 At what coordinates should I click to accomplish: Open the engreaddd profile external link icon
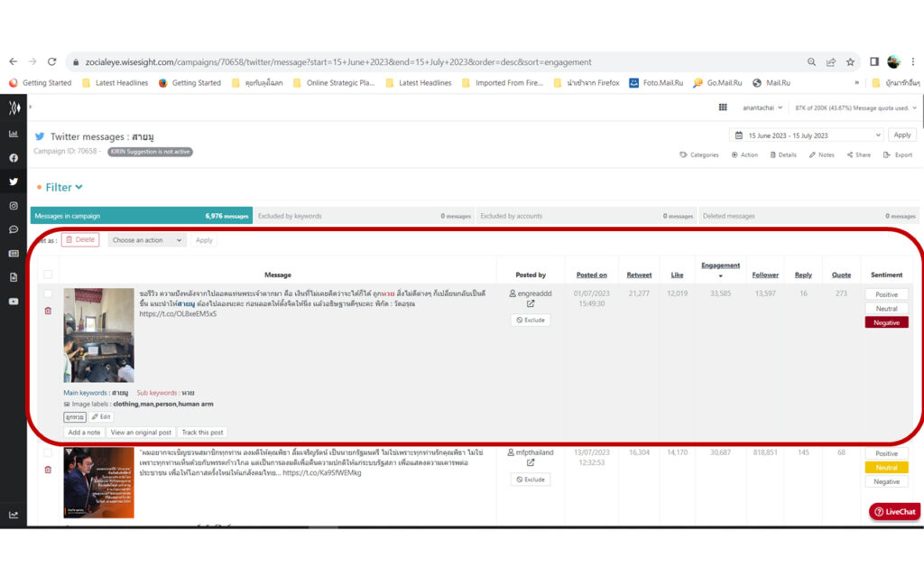click(531, 303)
